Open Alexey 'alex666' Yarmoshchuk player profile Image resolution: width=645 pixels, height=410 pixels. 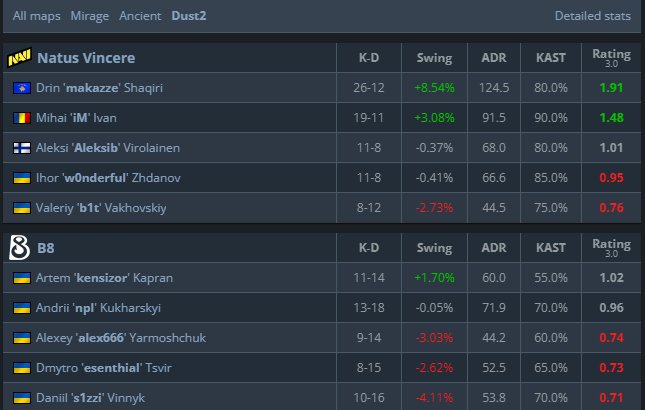click(x=121, y=337)
